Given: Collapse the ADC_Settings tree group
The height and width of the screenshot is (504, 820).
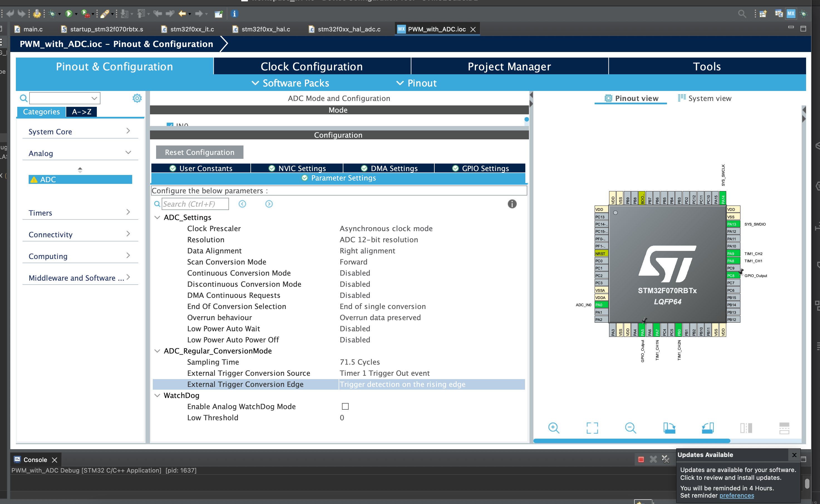Looking at the screenshot, I should [x=157, y=217].
